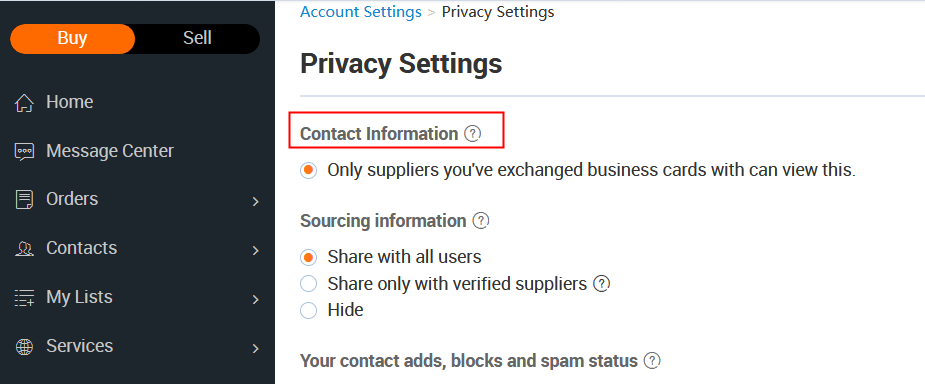Click the Orders document icon
Screen dimensions: 925x384
24,200
